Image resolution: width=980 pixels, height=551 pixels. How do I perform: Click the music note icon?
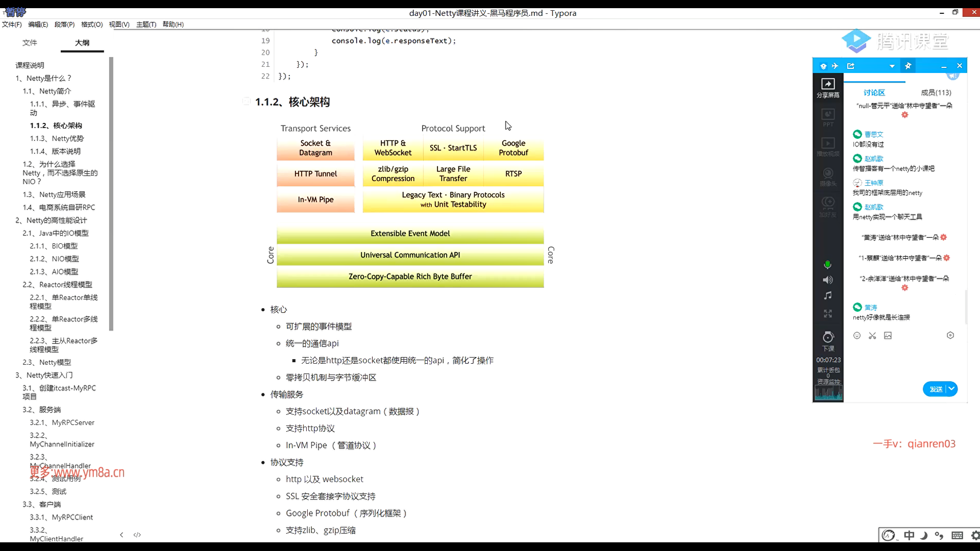pyautogui.click(x=828, y=296)
